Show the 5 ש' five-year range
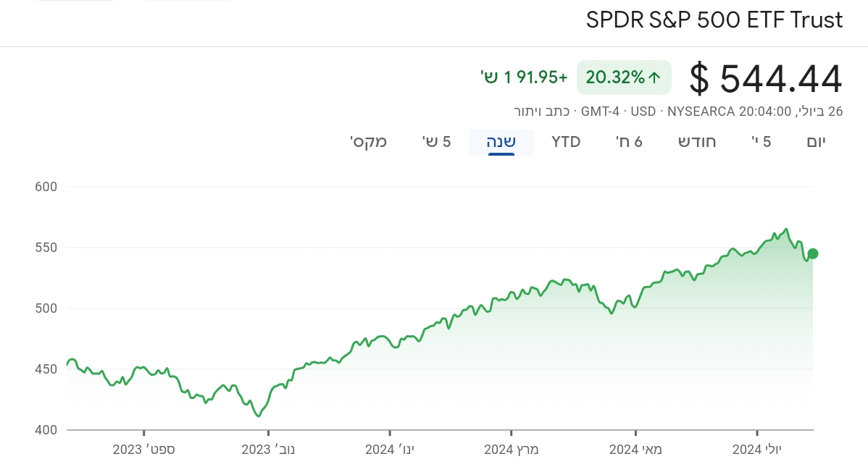The image size is (868, 467). click(436, 141)
